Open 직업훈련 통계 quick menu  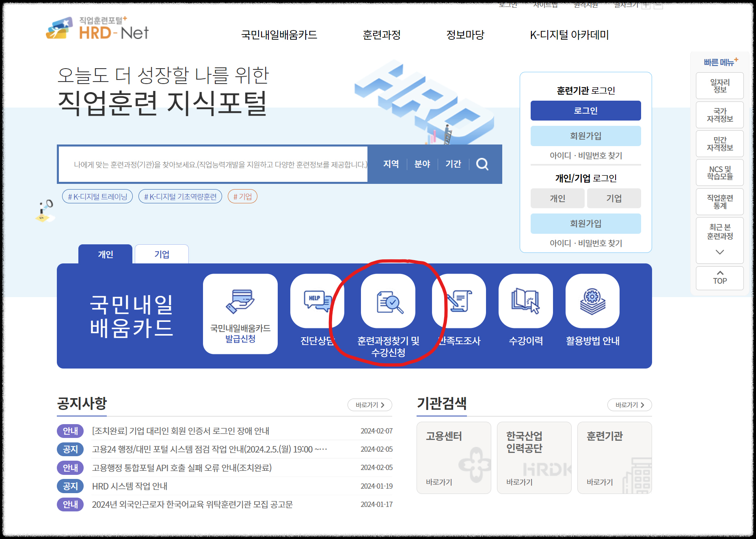[x=720, y=202]
